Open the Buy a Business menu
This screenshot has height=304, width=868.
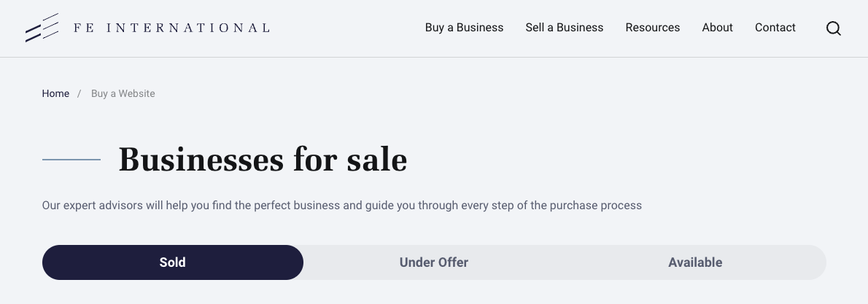pyautogui.click(x=464, y=28)
